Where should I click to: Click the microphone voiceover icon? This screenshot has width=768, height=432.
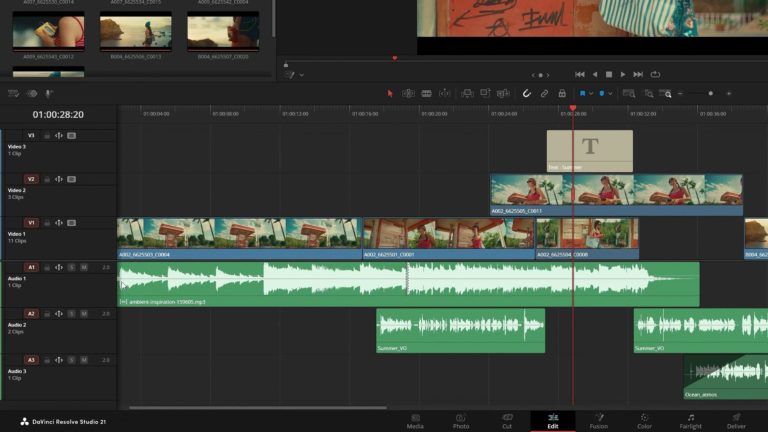pyautogui.click(x=49, y=94)
